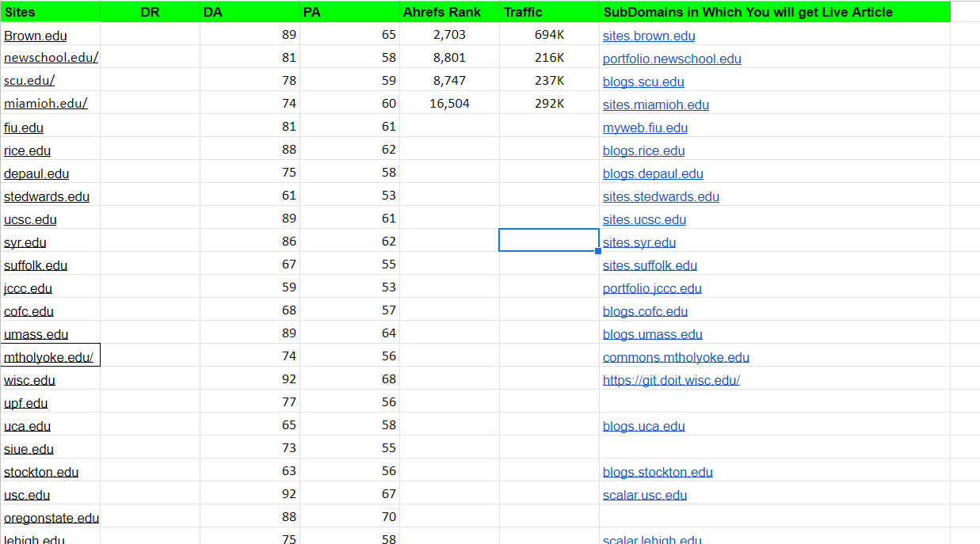This screenshot has width=980, height=544.
Task: Select the DR column header
Action: click(x=151, y=12)
